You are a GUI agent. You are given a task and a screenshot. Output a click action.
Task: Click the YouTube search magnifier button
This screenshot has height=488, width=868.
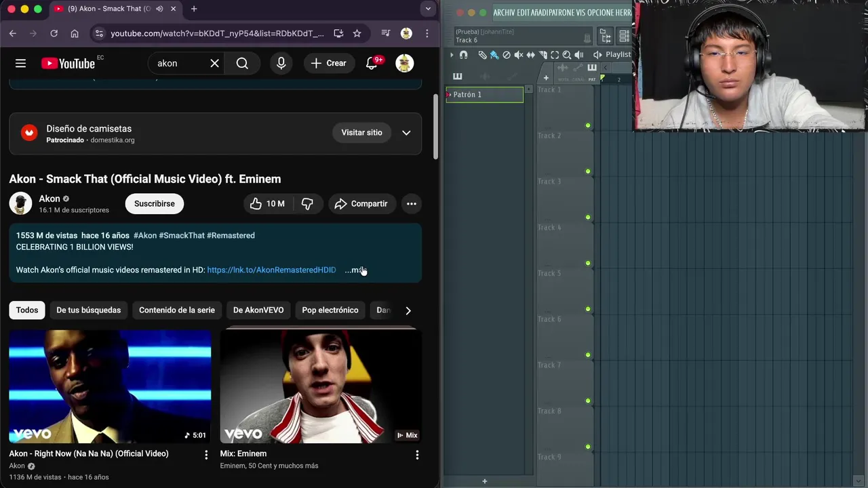pos(242,63)
